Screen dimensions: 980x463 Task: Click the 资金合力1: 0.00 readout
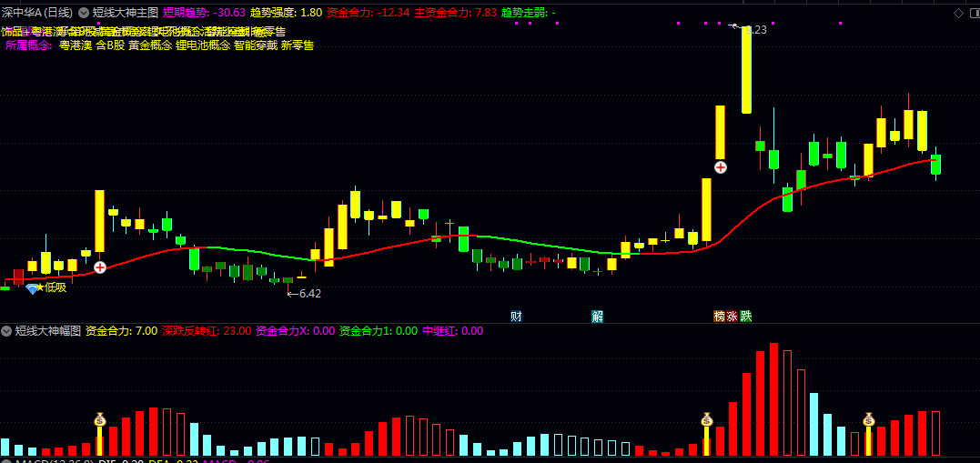379,331
